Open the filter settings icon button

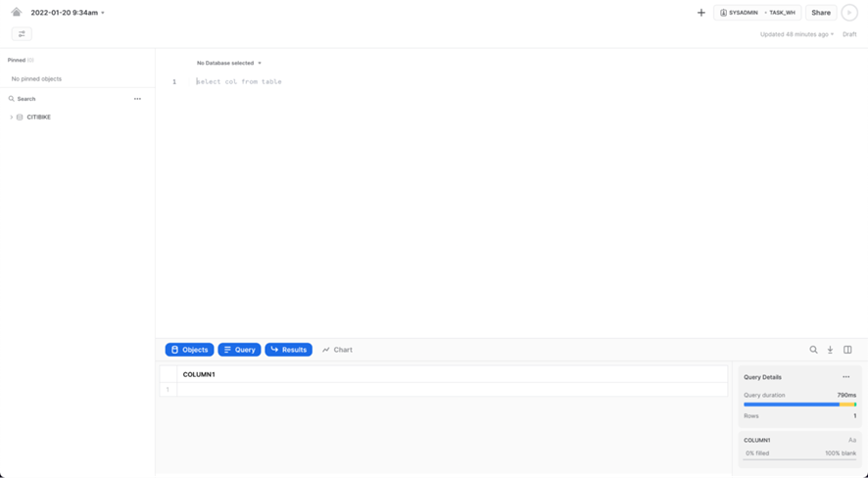[x=22, y=34]
